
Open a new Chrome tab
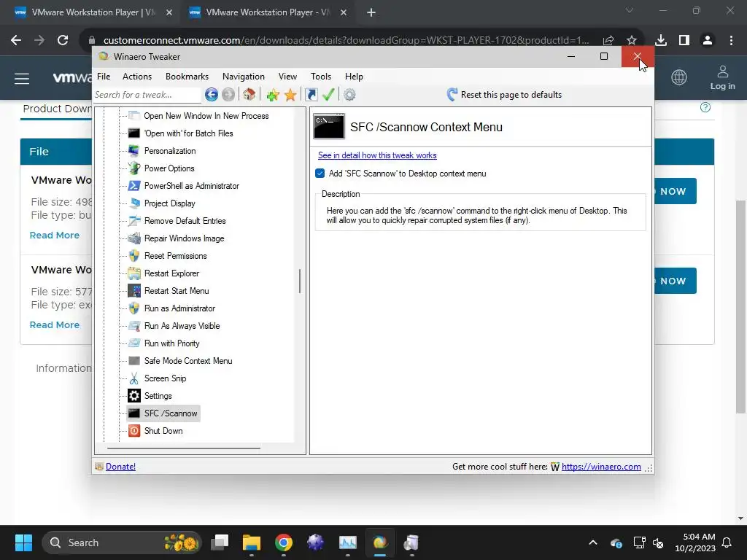point(371,12)
